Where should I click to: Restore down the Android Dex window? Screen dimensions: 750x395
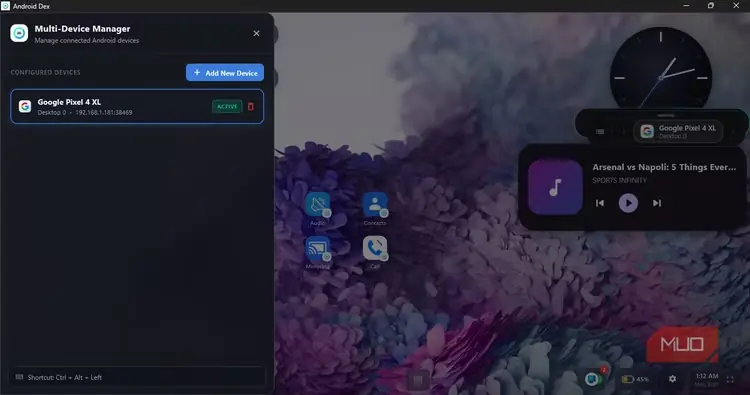(711, 6)
